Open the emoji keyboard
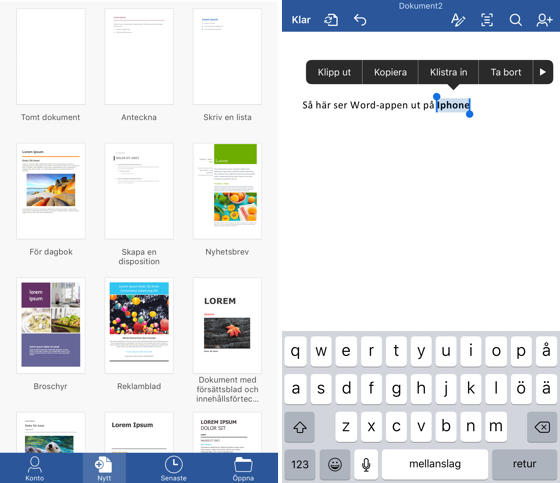The image size is (560, 483). click(x=335, y=464)
